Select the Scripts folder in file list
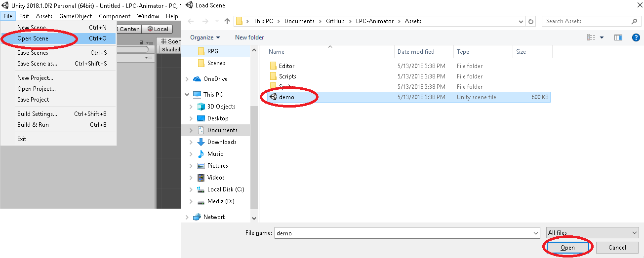 pyautogui.click(x=287, y=76)
